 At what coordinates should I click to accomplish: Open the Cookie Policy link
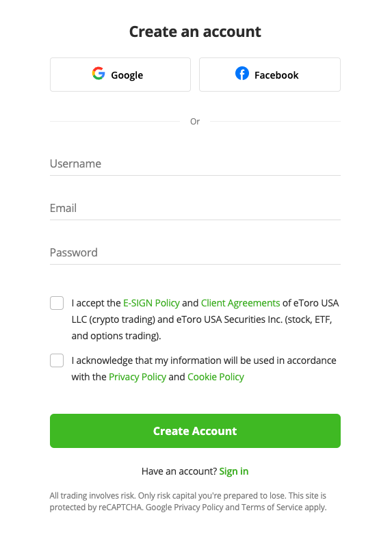pos(215,377)
